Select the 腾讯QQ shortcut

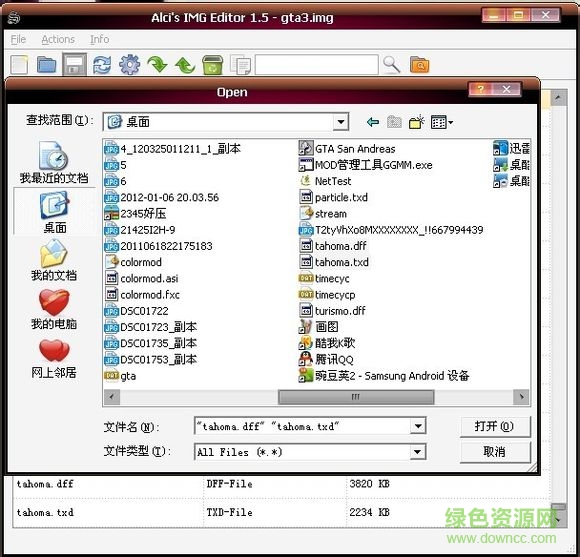326,359
